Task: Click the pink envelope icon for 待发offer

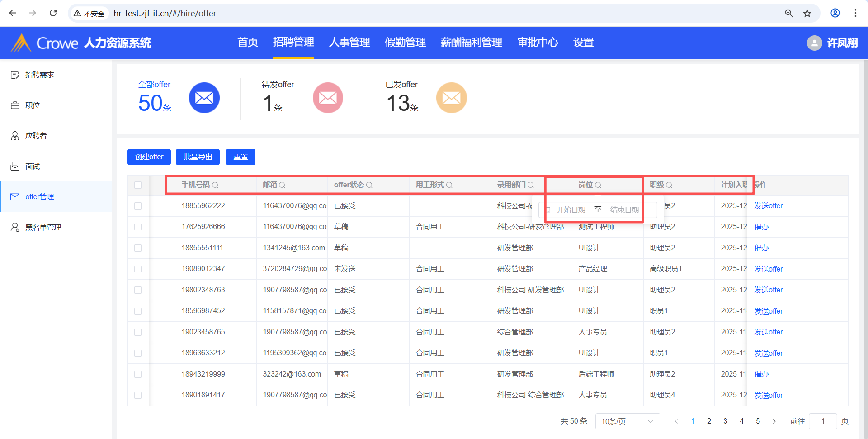Action: 328,98
